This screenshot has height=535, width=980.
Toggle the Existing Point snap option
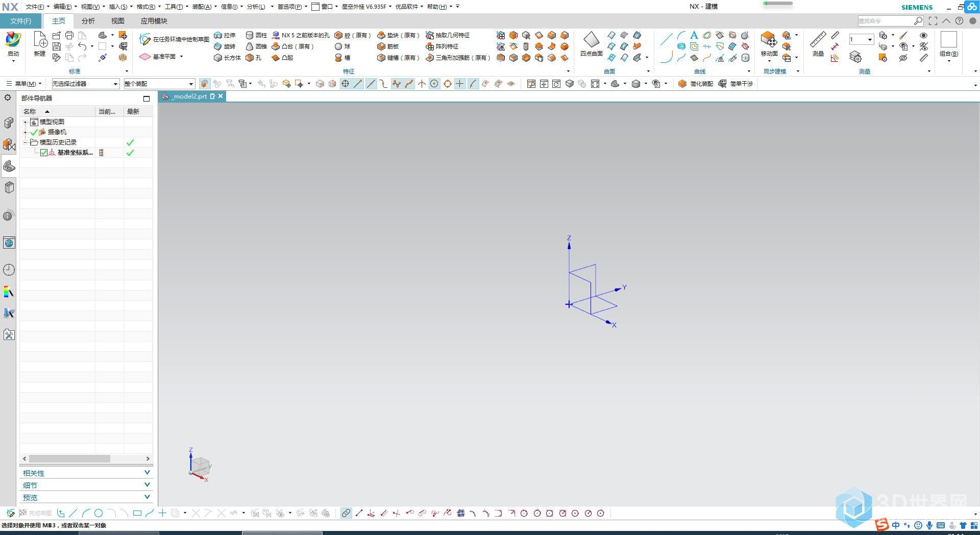[460, 84]
